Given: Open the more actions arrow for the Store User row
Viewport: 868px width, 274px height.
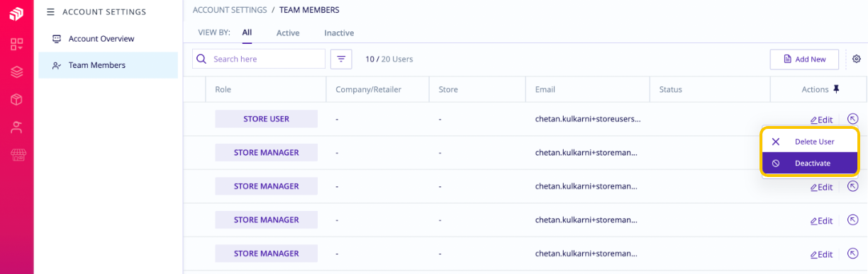Looking at the screenshot, I should coord(853,119).
